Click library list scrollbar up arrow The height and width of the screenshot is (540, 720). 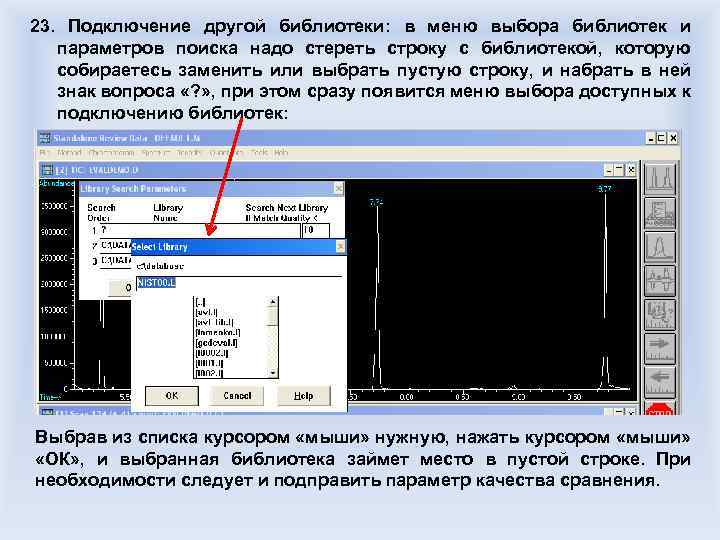[273, 302]
